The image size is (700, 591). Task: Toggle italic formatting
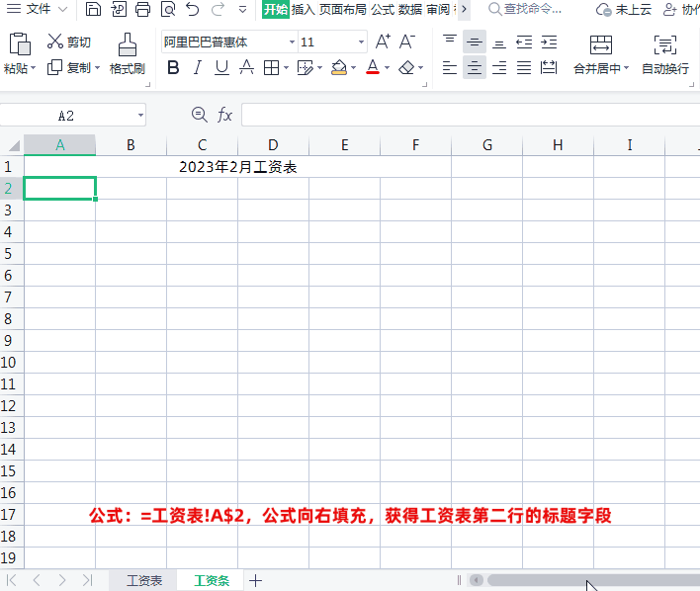tap(198, 68)
